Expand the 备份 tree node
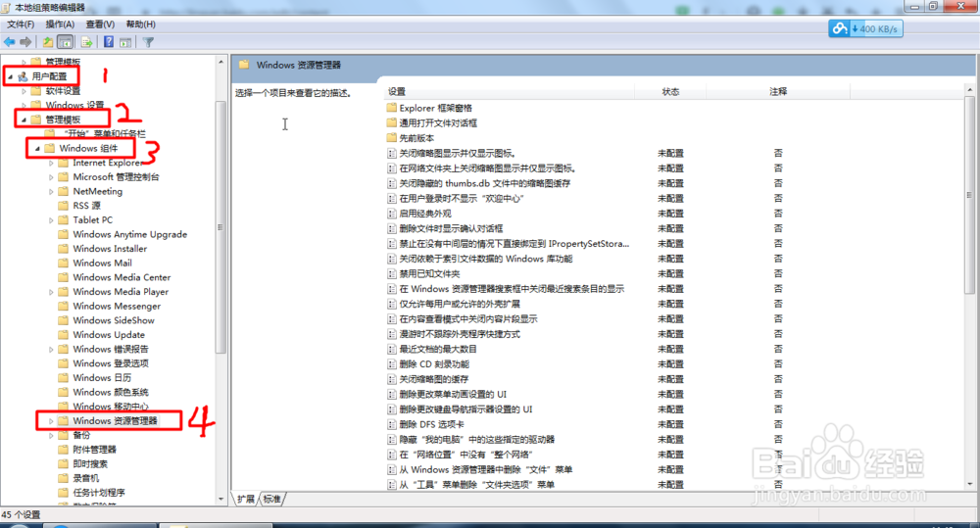 tap(51, 436)
